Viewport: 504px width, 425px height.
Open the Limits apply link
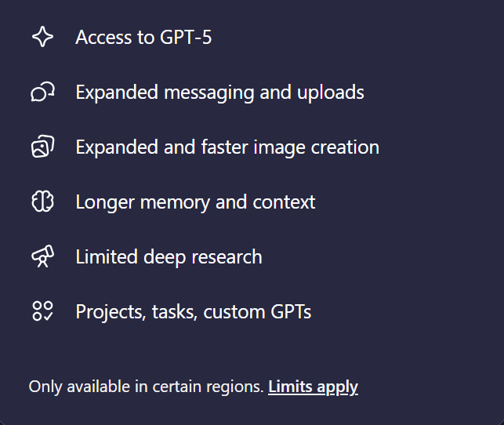(313, 387)
